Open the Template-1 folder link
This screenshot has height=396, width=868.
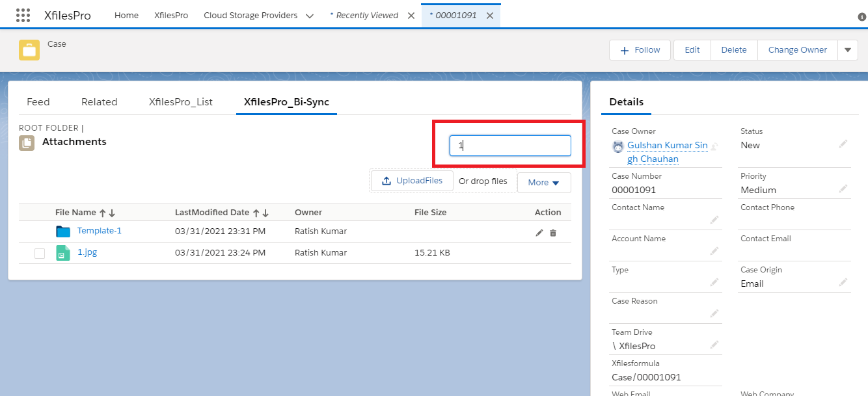tap(100, 231)
